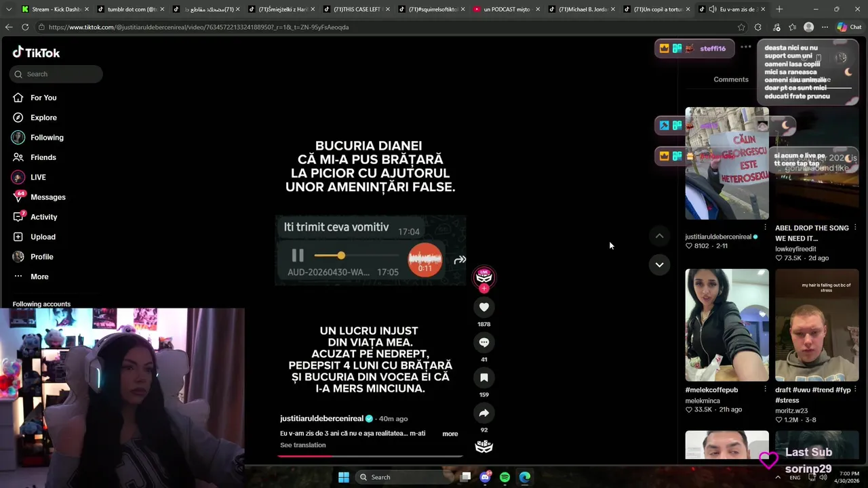Like the video with the heart icon
This screenshot has width=868, height=488.
click(484, 307)
